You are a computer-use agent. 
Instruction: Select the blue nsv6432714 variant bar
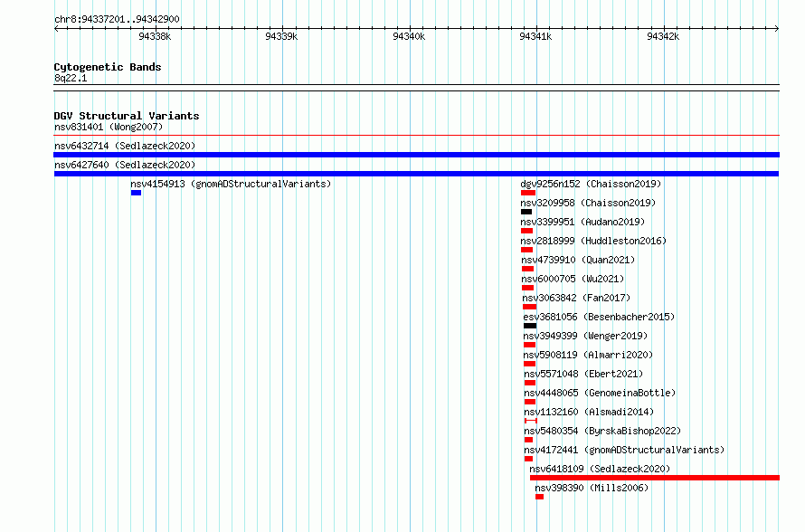[x=416, y=155]
